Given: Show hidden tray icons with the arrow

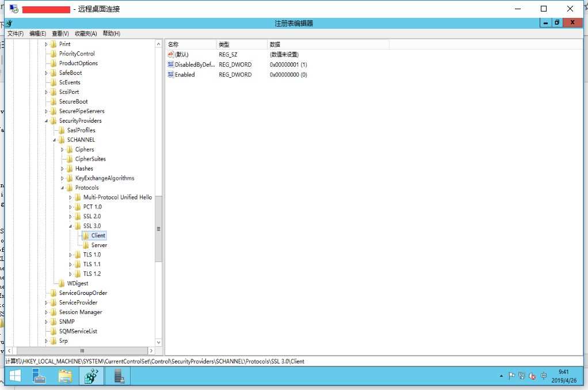Looking at the screenshot, I should tap(501, 376).
